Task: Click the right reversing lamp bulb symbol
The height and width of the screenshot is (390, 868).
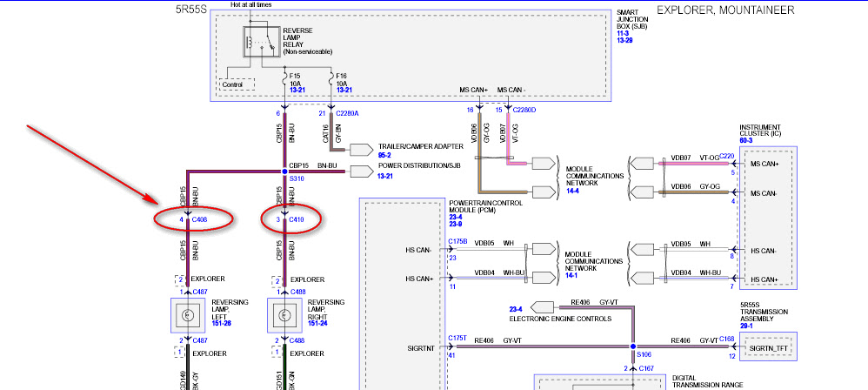Action: (x=284, y=315)
